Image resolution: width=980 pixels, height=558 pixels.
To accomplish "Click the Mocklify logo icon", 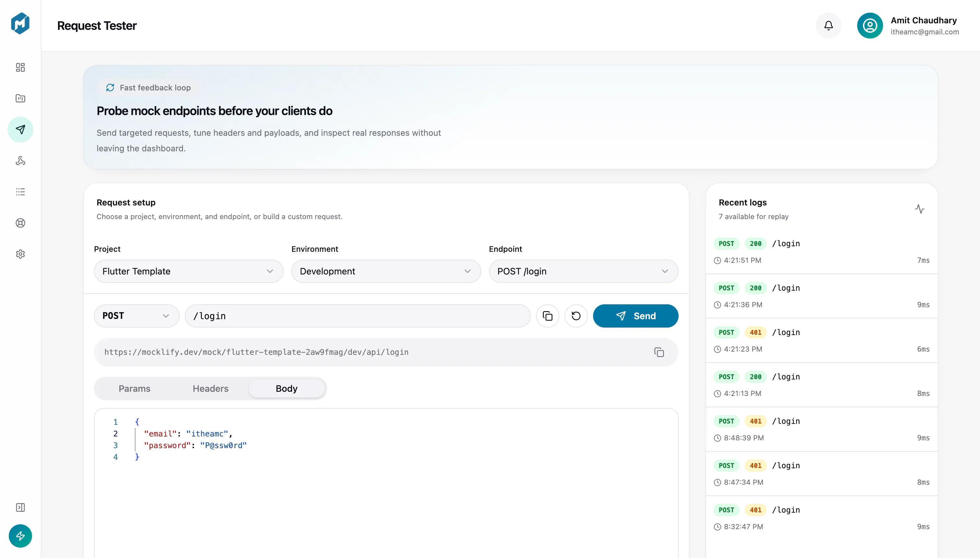I will coord(20,24).
